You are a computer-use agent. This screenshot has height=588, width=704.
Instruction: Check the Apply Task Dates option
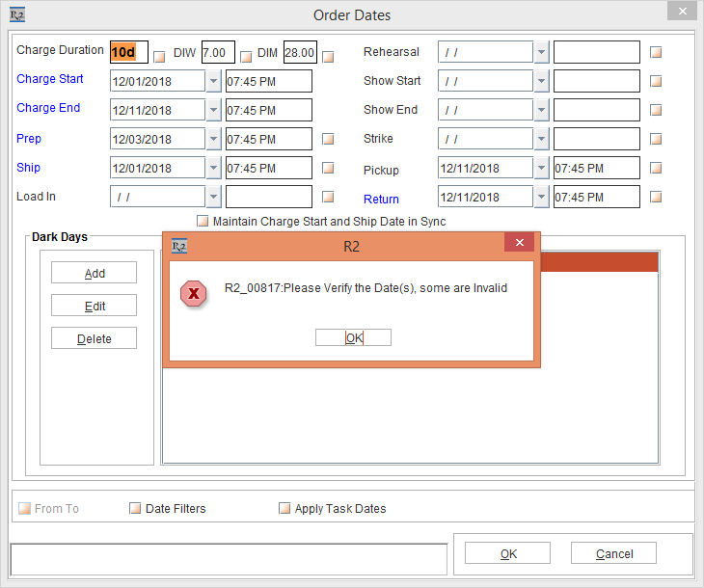click(x=284, y=508)
